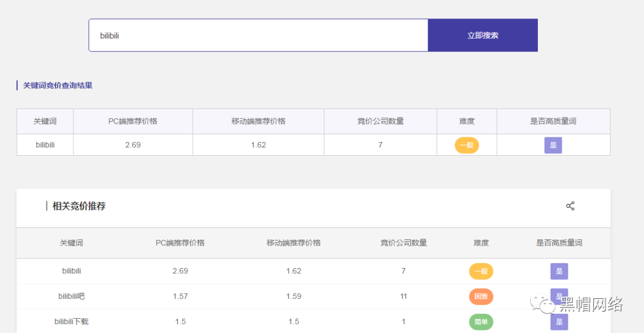This screenshot has width=644, height=333.
Task: Click the 11 company count for bilibili吧
Action: click(403, 296)
